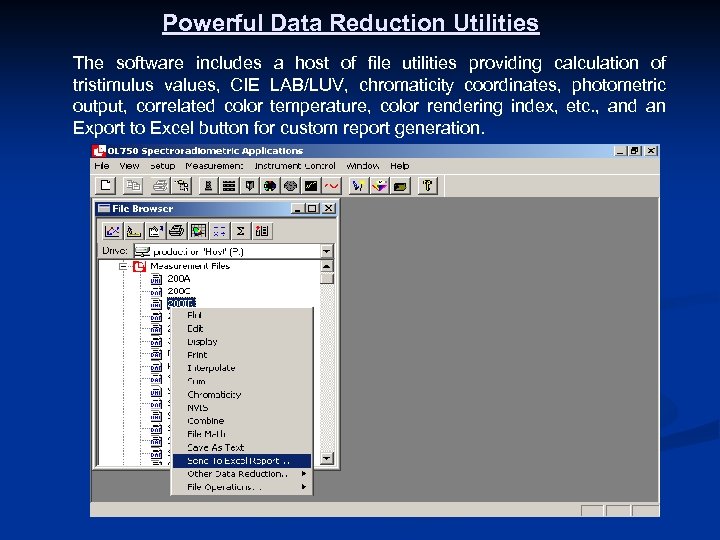Click the DAT file icon beside 200A

[x=156, y=279]
